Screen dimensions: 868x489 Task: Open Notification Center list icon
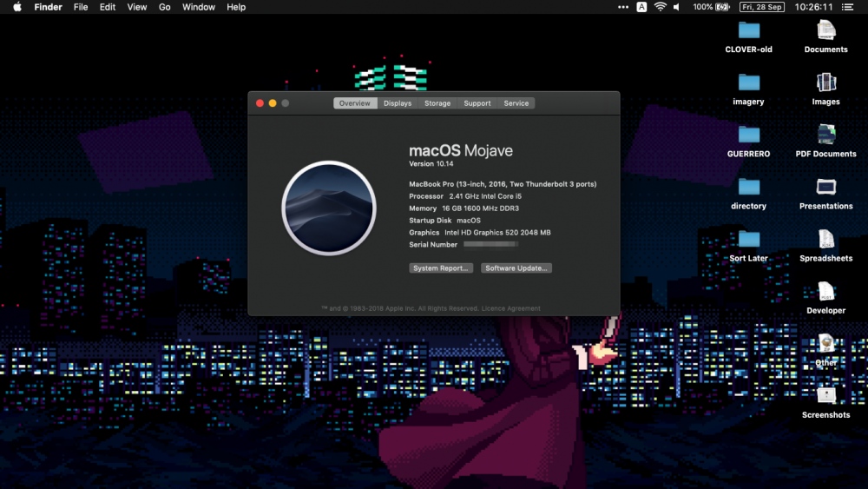(x=847, y=7)
